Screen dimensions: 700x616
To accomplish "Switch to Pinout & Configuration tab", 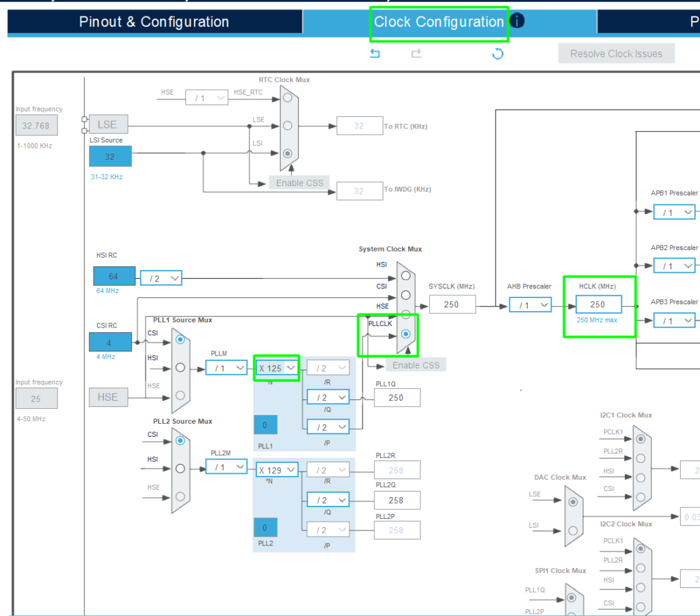I will click(x=154, y=22).
